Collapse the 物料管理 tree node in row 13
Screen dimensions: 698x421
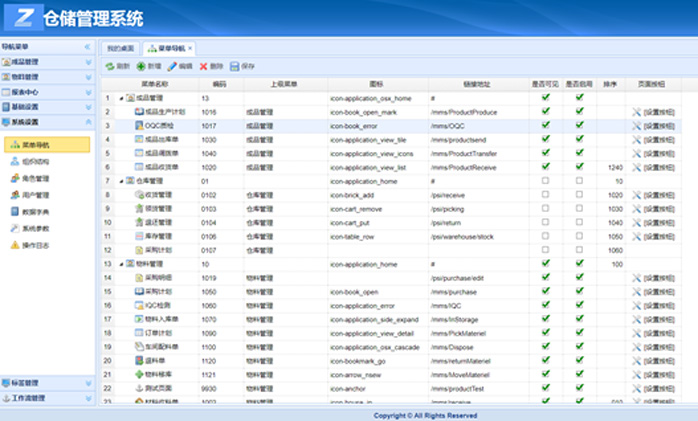pos(121,264)
